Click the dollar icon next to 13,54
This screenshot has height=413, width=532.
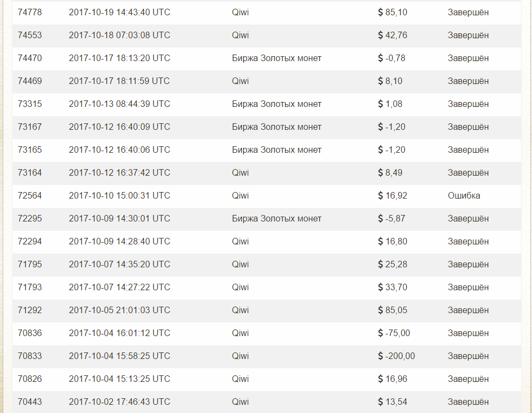(380, 402)
